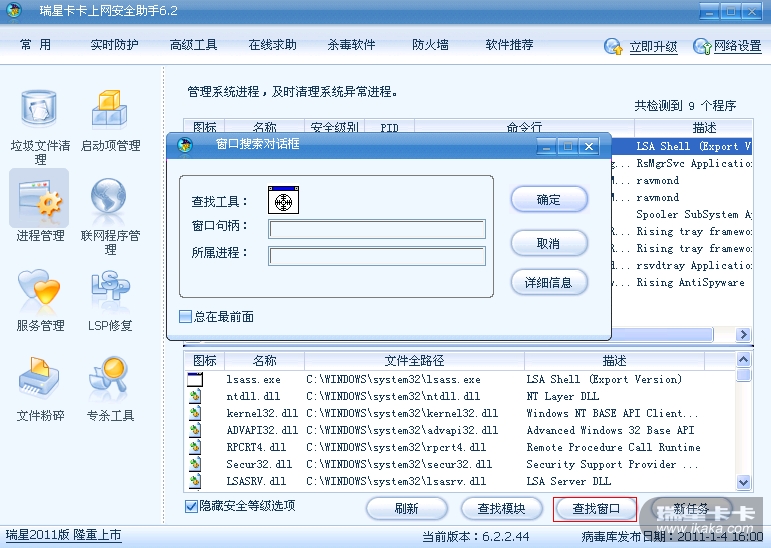771x548 pixels.
Task: Select the Security Support Provider description cell
Action: pyautogui.click(x=612, y=464)
